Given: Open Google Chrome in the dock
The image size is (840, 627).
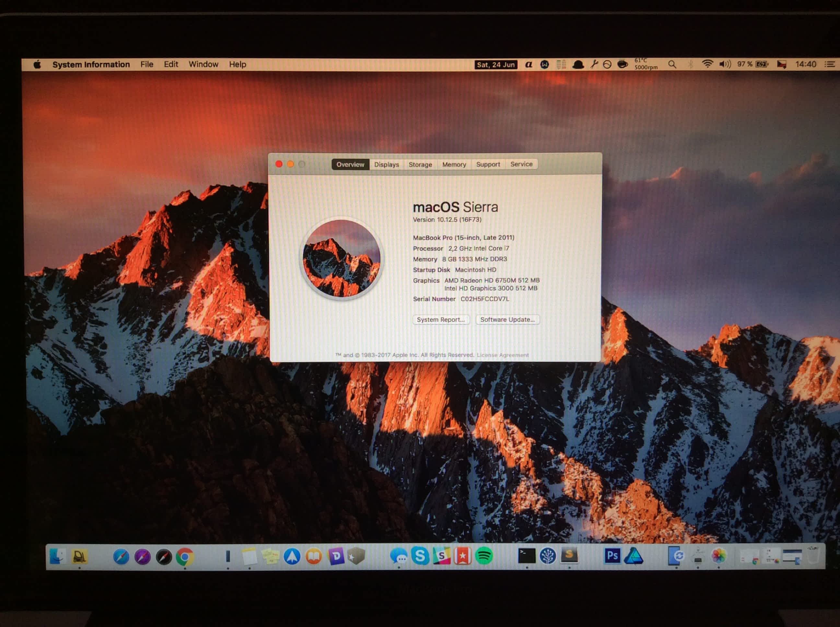Looking at the screenshot, I should click(x=184, y=557).
